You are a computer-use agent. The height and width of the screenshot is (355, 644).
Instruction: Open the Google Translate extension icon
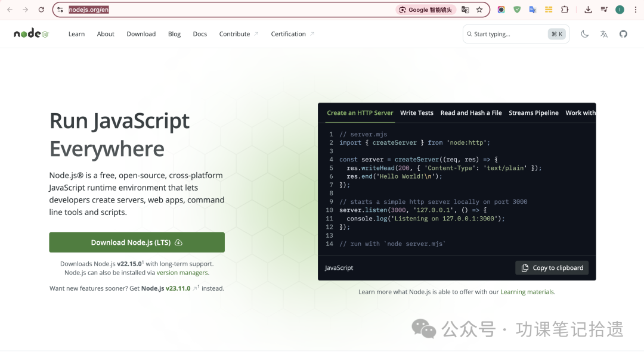532,10
